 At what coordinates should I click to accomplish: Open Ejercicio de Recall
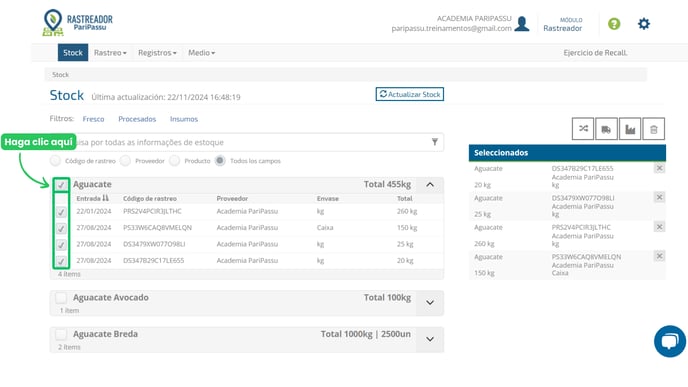point(595,53)
